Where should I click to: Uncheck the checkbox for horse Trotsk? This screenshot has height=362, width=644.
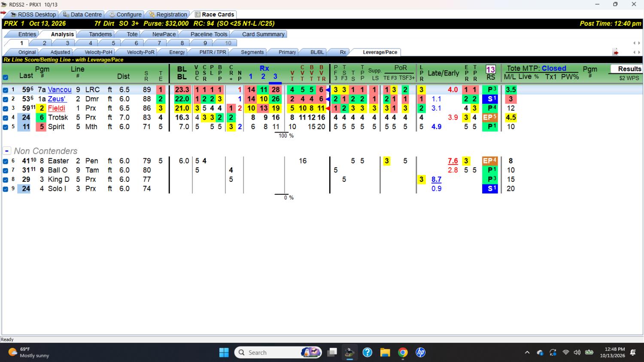point(6,118)
